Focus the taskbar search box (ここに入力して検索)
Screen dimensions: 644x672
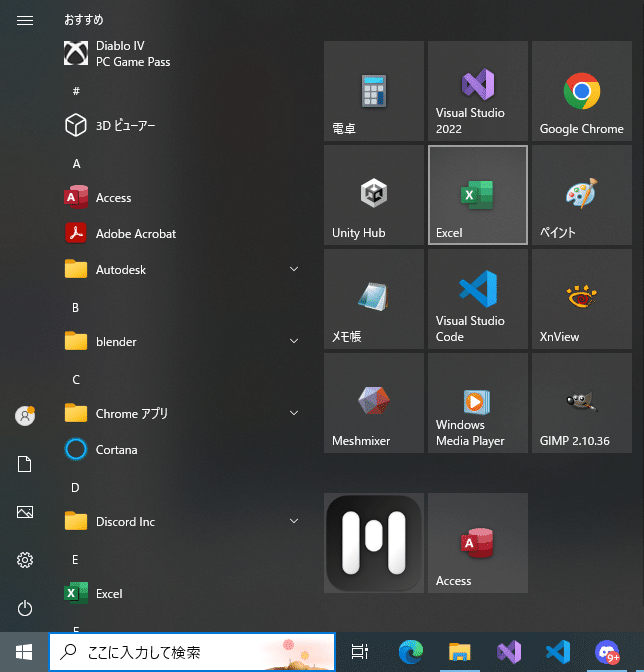pyautogui.click(x=192, y=652)
